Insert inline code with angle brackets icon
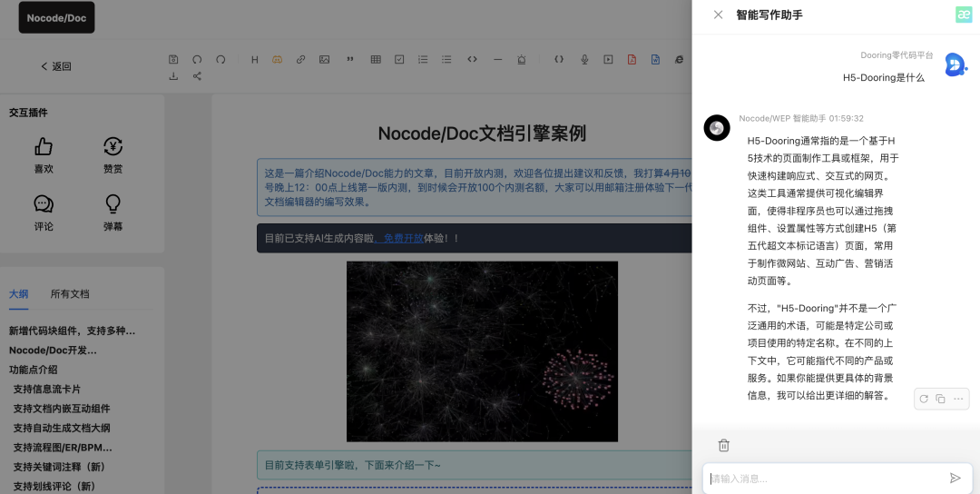 (x=472, y=59)
